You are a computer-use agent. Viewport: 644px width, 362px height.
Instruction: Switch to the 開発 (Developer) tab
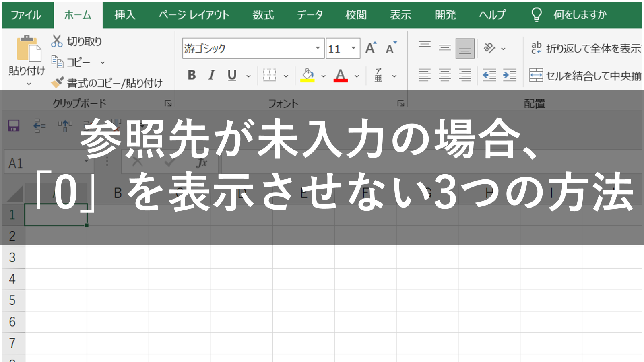click(x=445, y=15)
